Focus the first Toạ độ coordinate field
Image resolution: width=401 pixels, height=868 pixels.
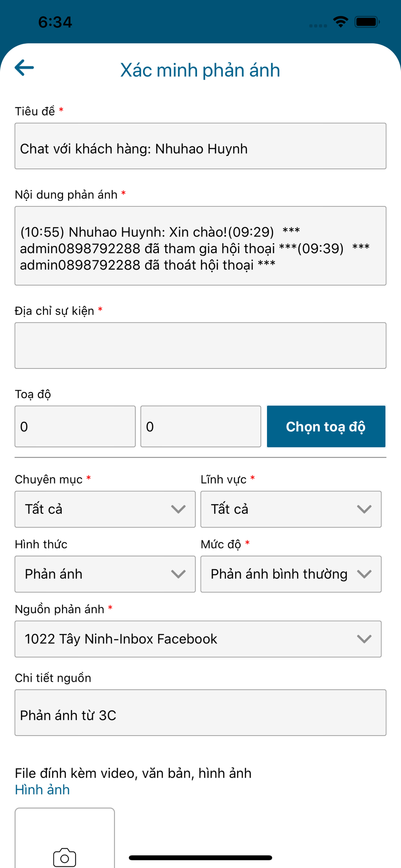(75, 427)
